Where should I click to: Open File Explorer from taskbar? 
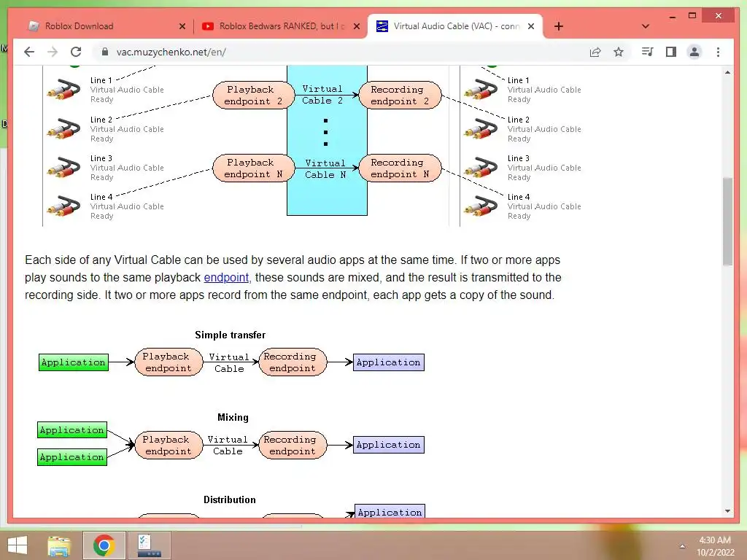click(59, 545)
